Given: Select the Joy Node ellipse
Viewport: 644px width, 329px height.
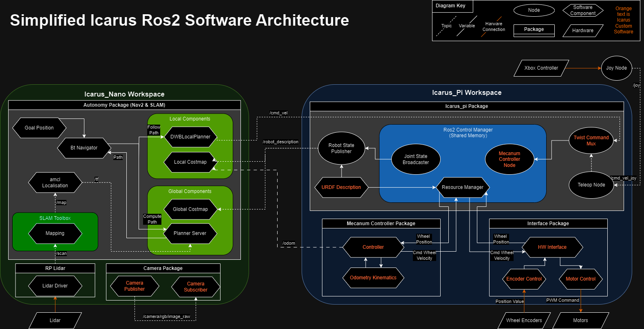Looking at the screenshot, I should point(616,68).
